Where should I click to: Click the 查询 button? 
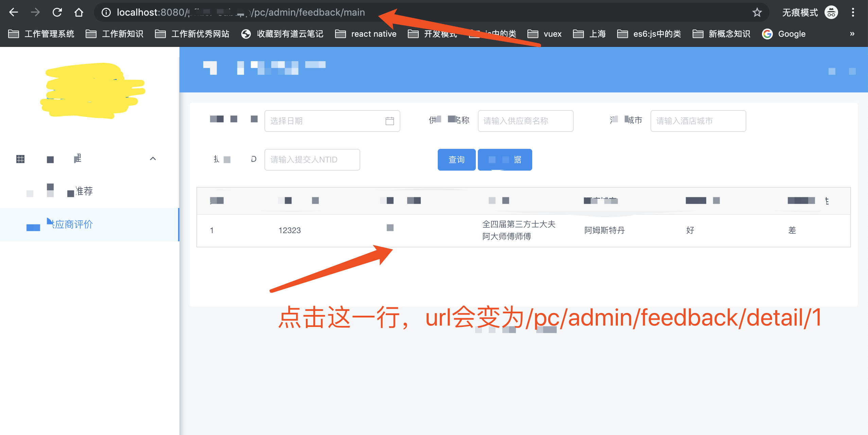[x=456, y=160]
